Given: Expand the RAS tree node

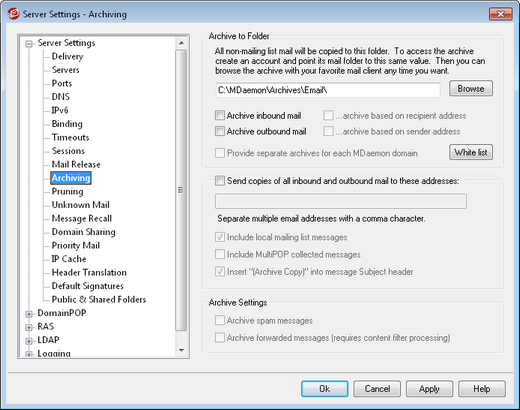Looking at the screenshot, I should point(29,327).
